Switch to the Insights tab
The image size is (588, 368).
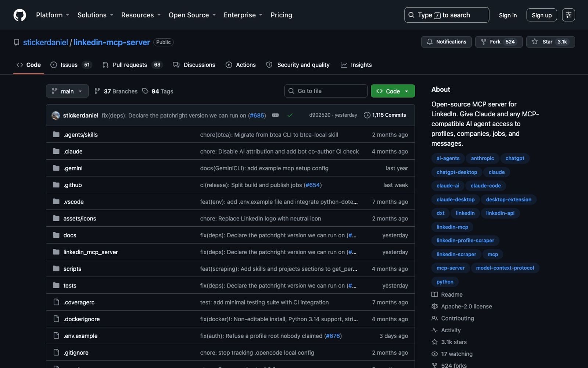pos(356,65)
